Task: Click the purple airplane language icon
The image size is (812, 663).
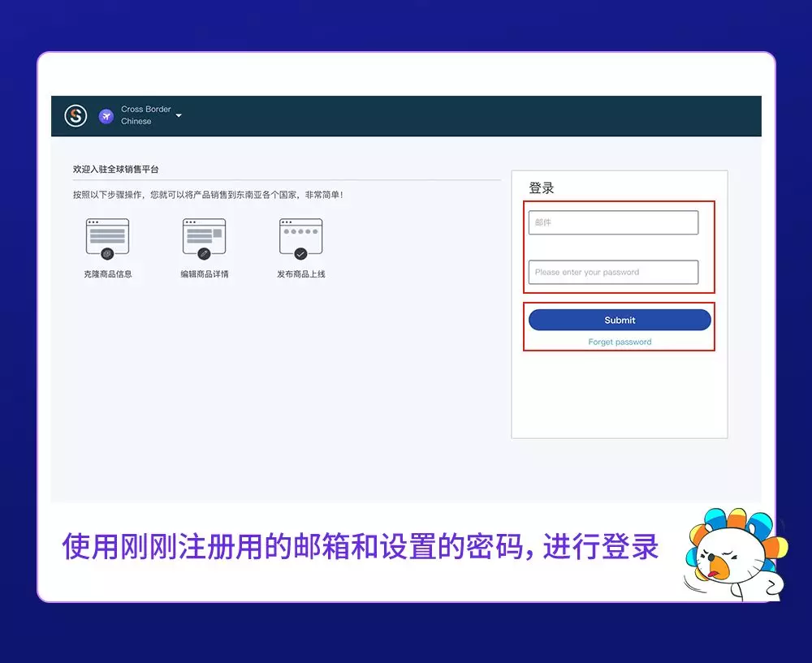Action: click(x=106, y=115)
